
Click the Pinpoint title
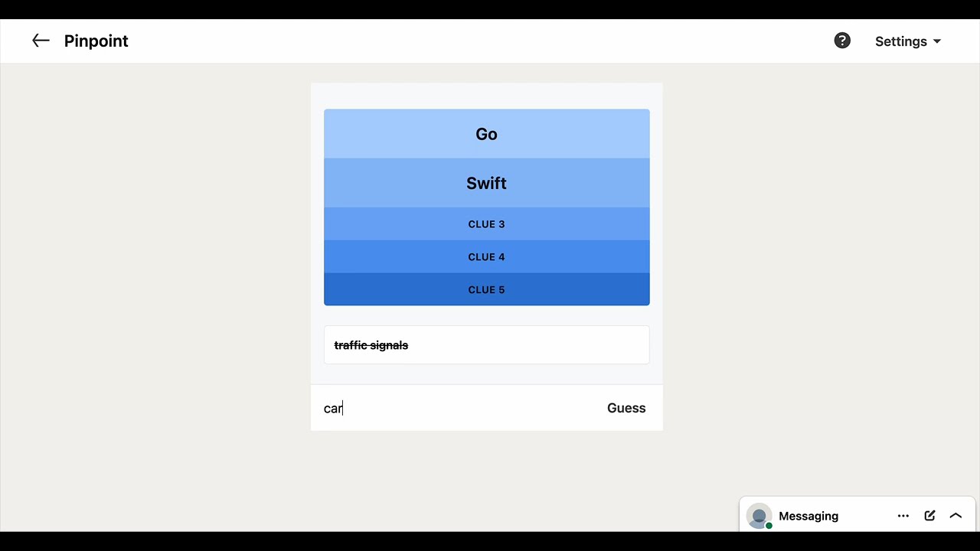pyautogui.click(x=96, y=41)
